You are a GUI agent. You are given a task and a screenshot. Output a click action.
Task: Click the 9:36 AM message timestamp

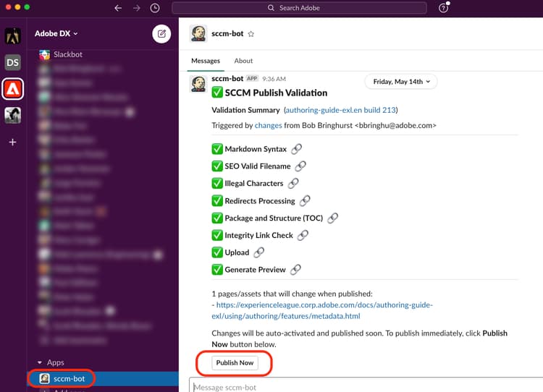point(274,79)
